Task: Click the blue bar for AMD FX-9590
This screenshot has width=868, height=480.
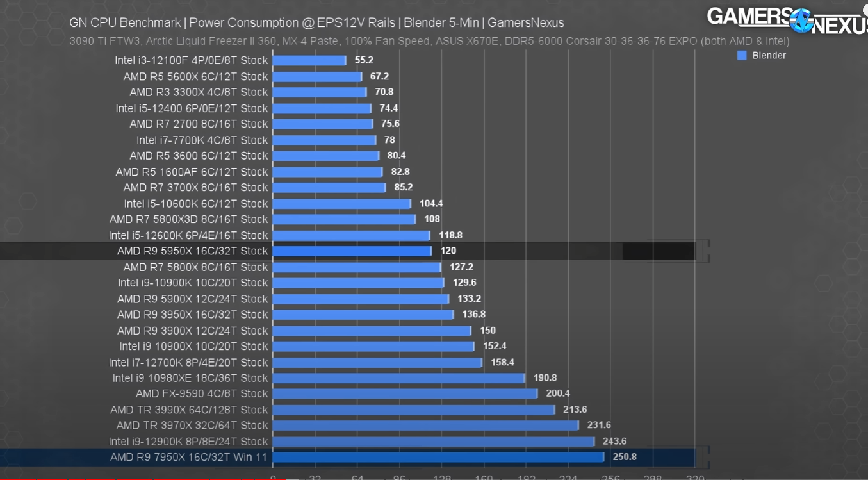Action: [405, 393]
